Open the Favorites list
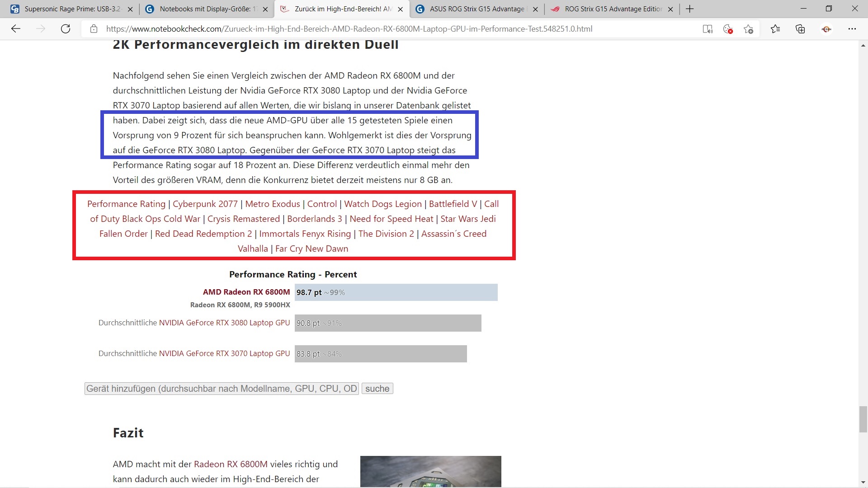Image resolution: width=868 pixels, height=488 pixels. pyautogui.click(x=775, y=29)
